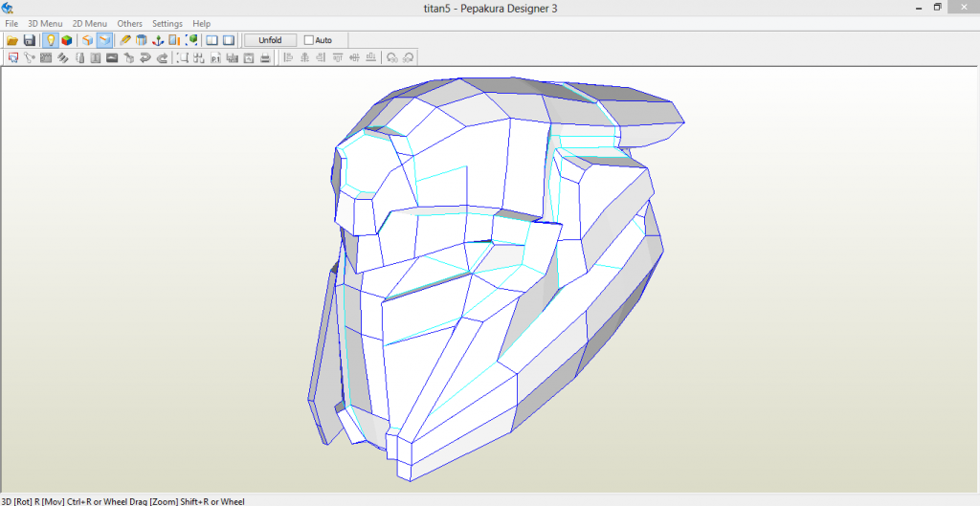The height and width of the screenshot is (506, 980).
Task: Click the Save floppy disk icon
Action: (x=29, y=40)
